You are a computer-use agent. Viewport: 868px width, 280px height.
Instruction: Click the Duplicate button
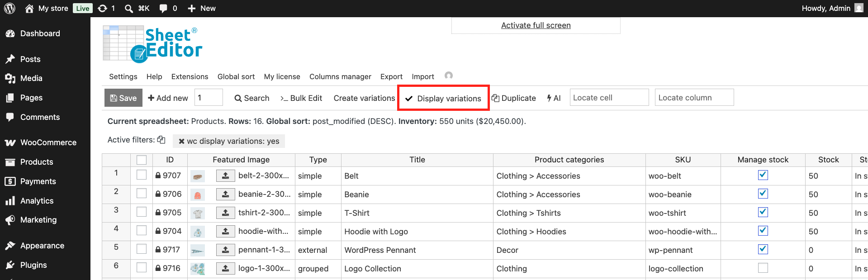pos(514,98)
